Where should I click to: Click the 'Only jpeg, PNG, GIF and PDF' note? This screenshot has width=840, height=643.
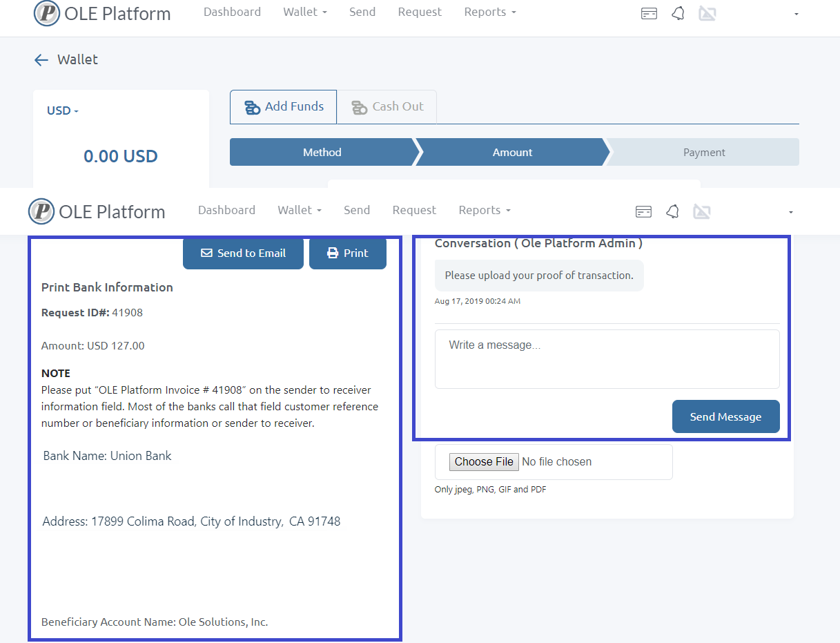tap(491, 489)
